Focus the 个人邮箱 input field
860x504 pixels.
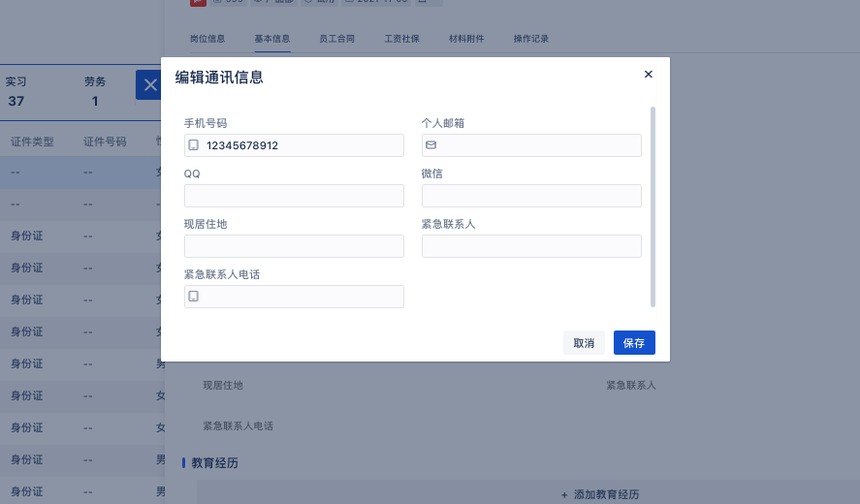coord(531,145)
